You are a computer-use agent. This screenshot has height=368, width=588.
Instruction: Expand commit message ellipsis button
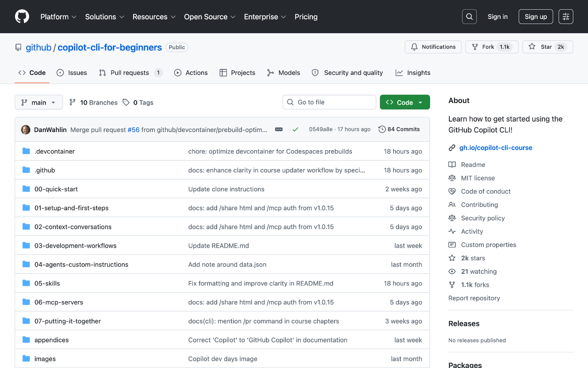(279, 130)
